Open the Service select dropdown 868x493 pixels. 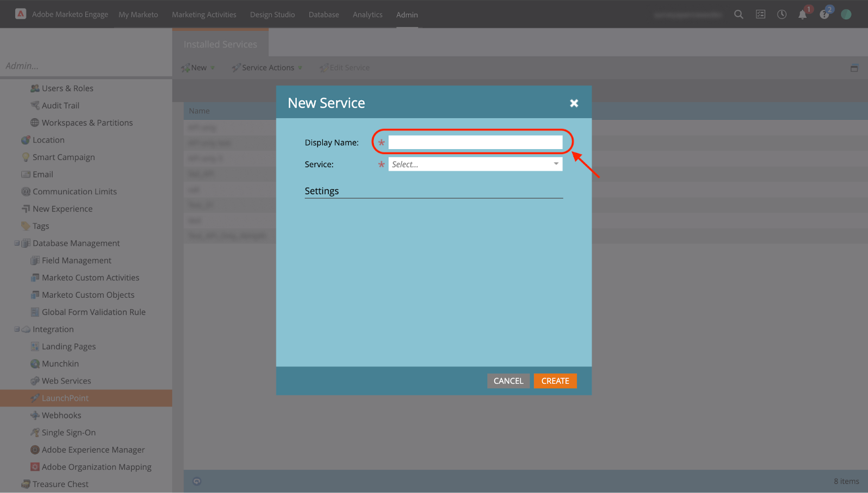[475, 164]
